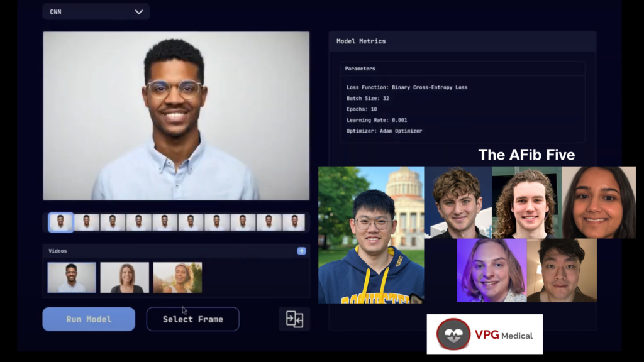Image resolution: width=644 pixels, height=362 pixels.
Task: Click the Learning Rate parameter text
Action: pos(377,120)
